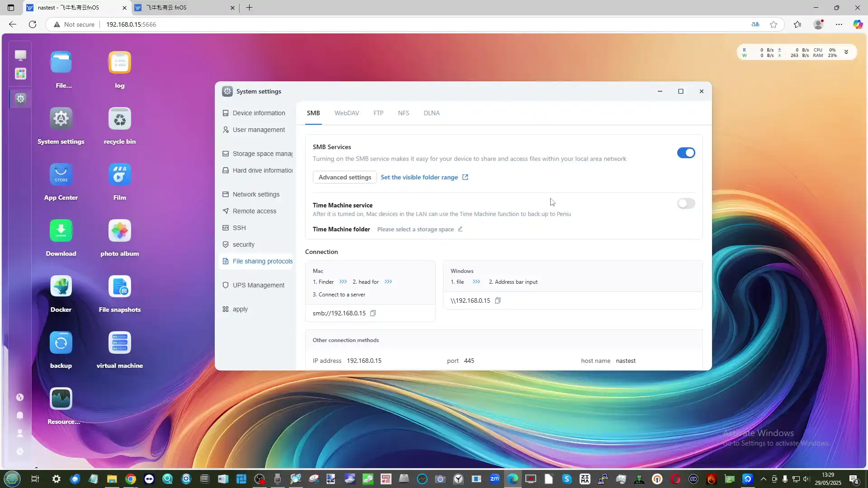Open the App Center store icon
The width and height of the screenshot is (868, 488).
click(61, 174)
